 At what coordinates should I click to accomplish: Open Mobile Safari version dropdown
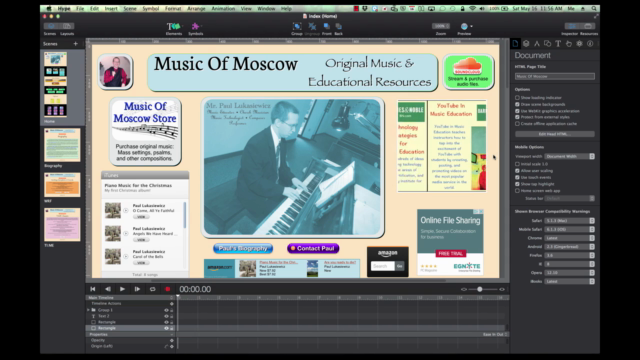[x=569, y=229]
